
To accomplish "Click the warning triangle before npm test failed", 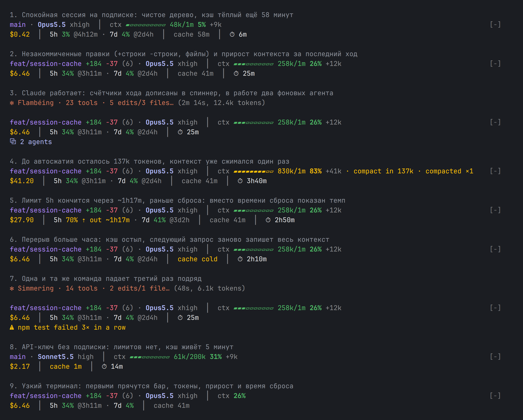I will 12,328.
